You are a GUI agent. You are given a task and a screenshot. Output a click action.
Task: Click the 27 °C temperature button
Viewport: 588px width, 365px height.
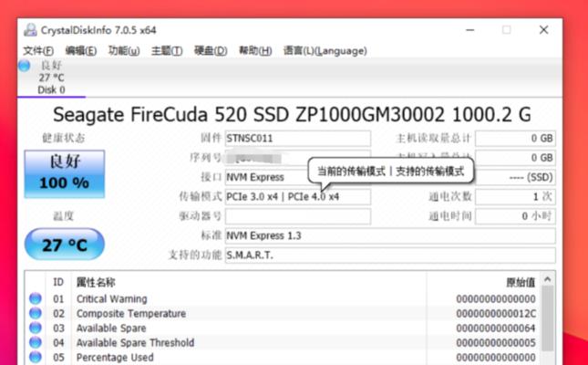coord(65,245)
